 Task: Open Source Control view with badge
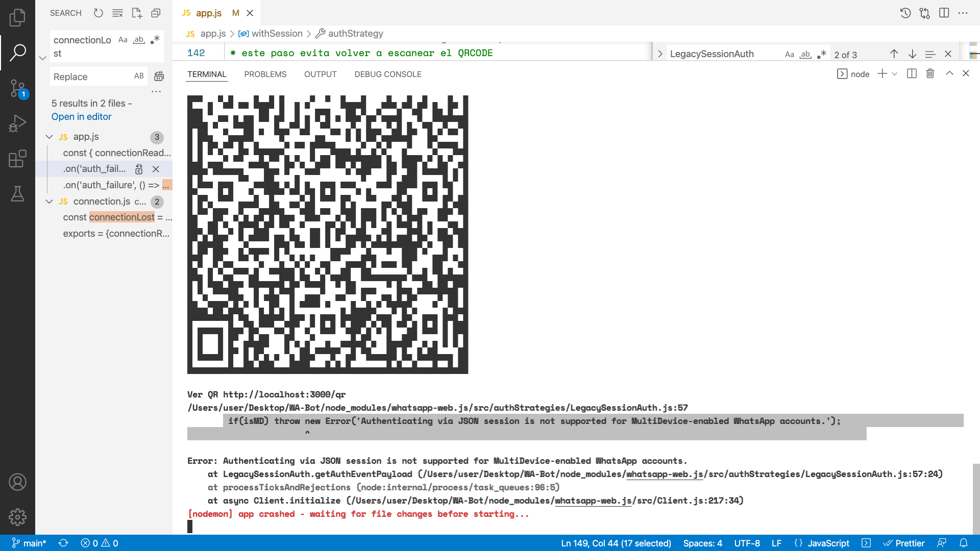pyautogui.click(x=17, y=89)
